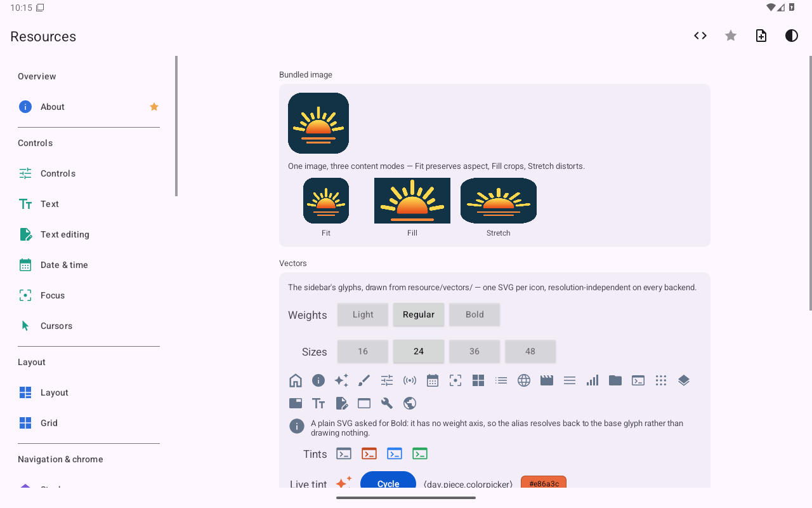Open the view source code icon
812x508 pixels.
tap(700, 36)
